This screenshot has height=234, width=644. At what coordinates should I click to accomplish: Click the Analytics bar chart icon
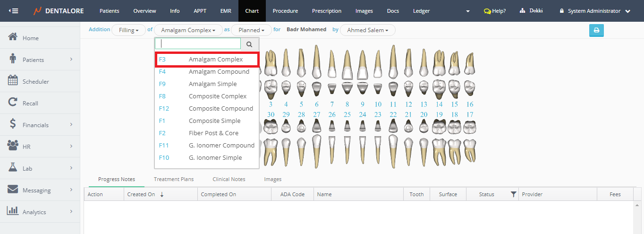13,211
